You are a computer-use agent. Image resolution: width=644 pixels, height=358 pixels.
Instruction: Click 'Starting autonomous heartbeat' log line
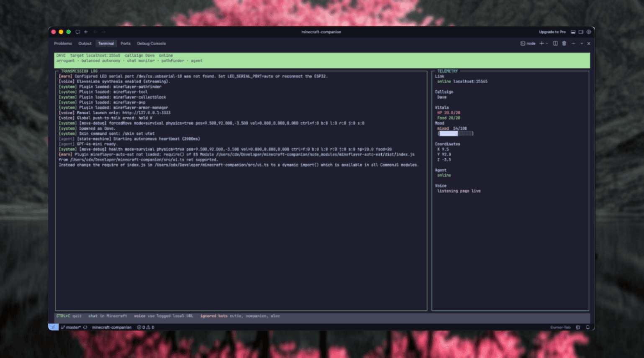[x=129, y=139]
